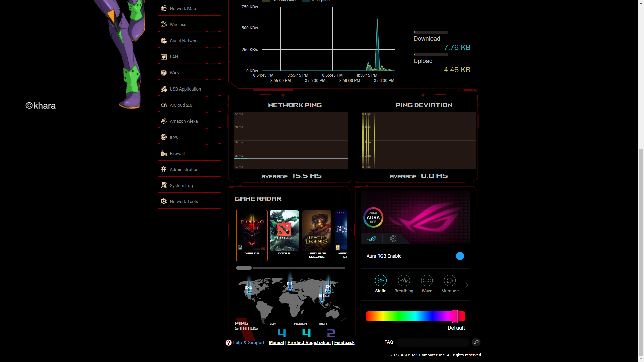Viewport: 644px width, 362px height.
Task: Choose the Marquee lighting effect icon
Action: (450, 281)
